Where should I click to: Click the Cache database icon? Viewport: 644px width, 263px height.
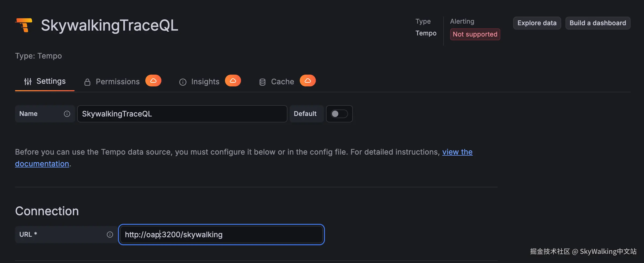(262, 82)
